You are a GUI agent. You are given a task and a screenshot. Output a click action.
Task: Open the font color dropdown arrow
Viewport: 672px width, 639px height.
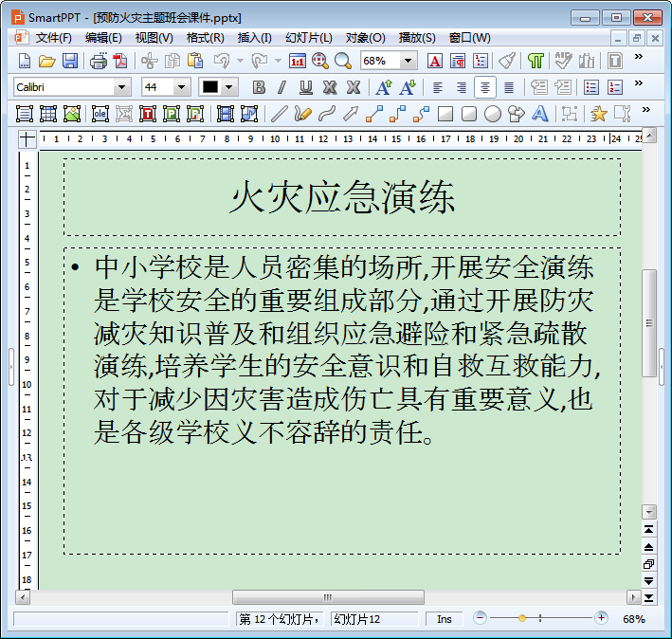click(228, 87)
